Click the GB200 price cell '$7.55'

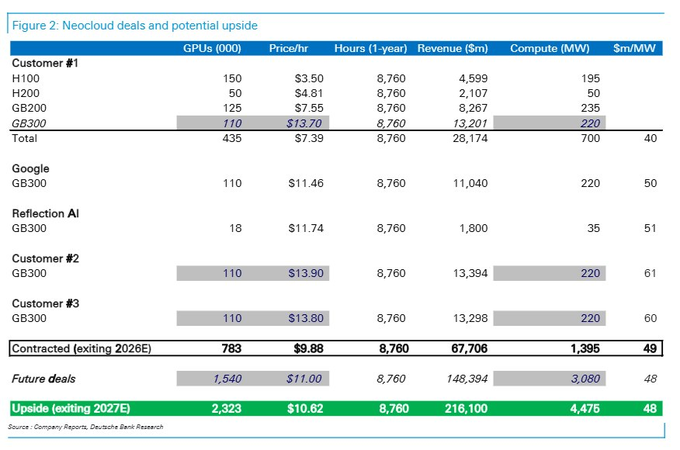pyautogui.click(x=309, y=108)
